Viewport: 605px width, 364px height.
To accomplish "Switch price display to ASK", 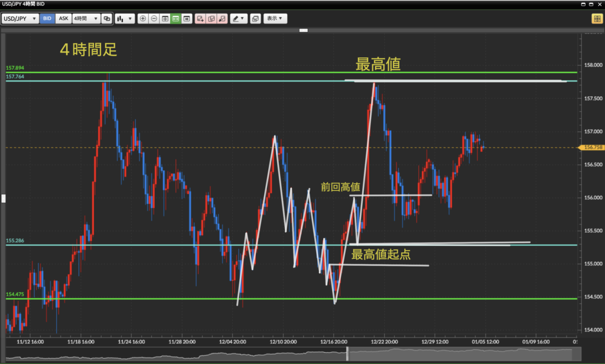I will pyautogui.click(x=63, y=18).
